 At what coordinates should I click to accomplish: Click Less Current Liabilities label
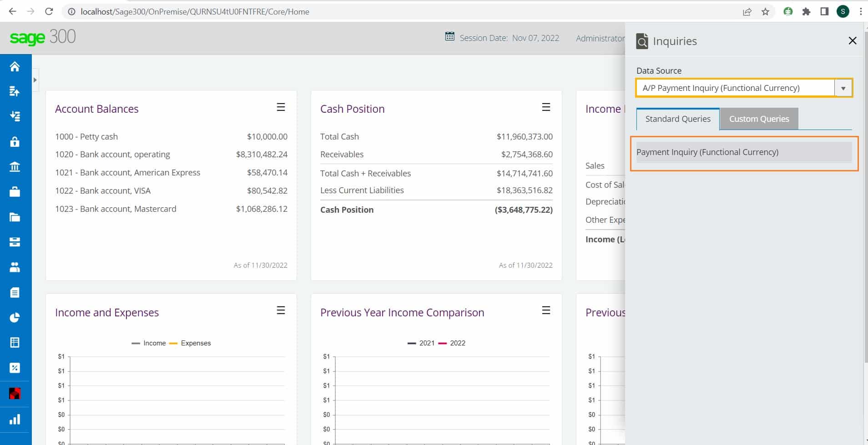point(362,190)
